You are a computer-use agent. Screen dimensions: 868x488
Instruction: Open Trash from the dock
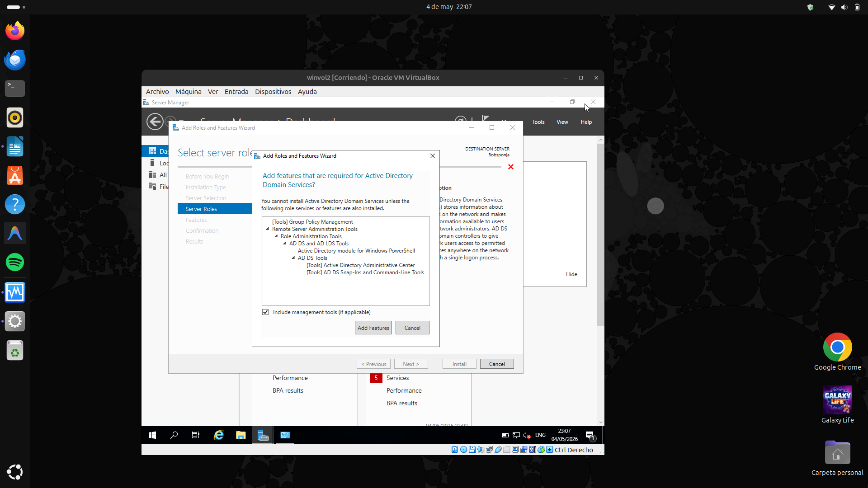click(15, 350)
